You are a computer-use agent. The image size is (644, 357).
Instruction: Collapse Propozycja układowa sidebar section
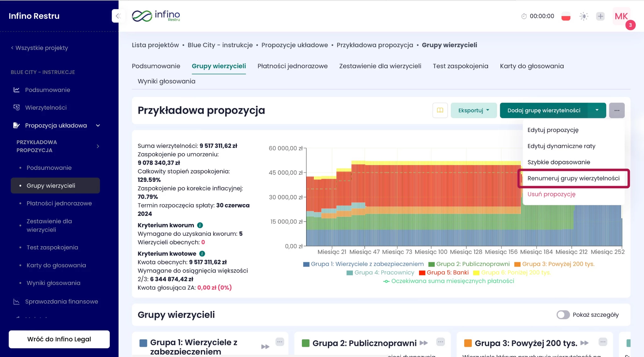[x=98, y=126]
